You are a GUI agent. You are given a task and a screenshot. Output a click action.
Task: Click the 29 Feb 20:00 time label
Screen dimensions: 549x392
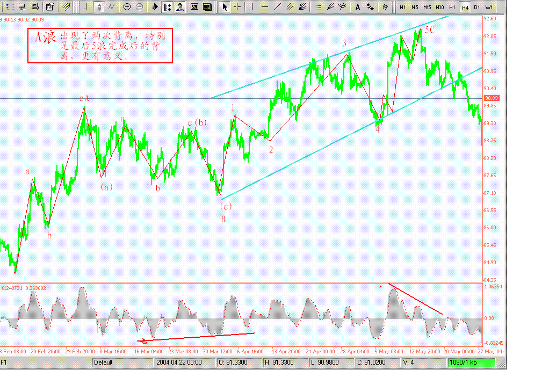click(80, 351)
